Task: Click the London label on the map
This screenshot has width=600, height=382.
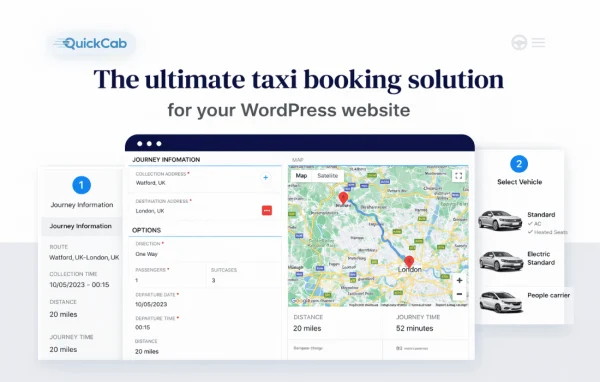Action: click(x=409, y=270)
